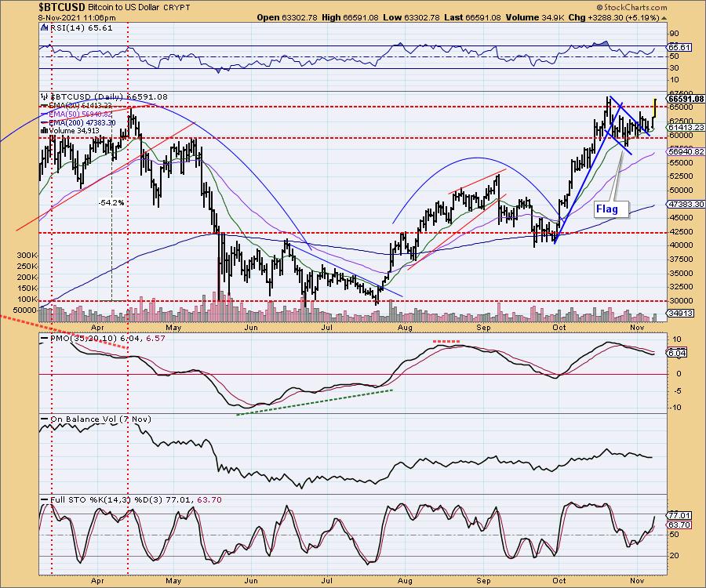Click the $BTCUSD ticker title
The image size is (706, 588).
point(62,7)
